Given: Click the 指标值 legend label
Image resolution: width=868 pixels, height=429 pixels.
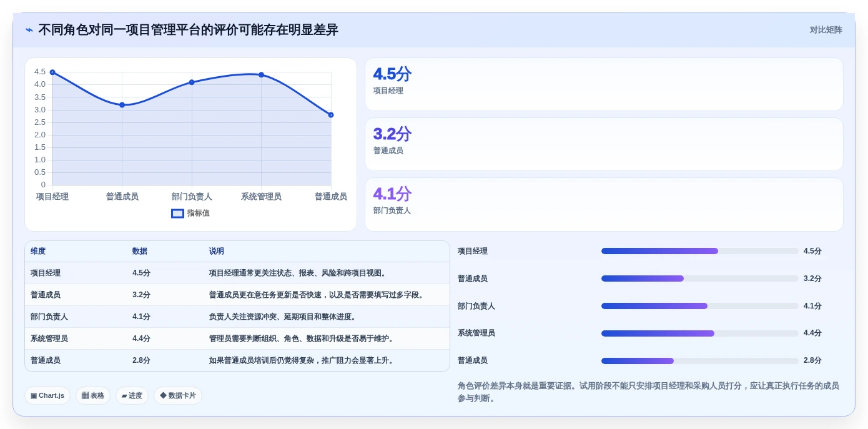Looking at the screenshot, I should (199, 214).
